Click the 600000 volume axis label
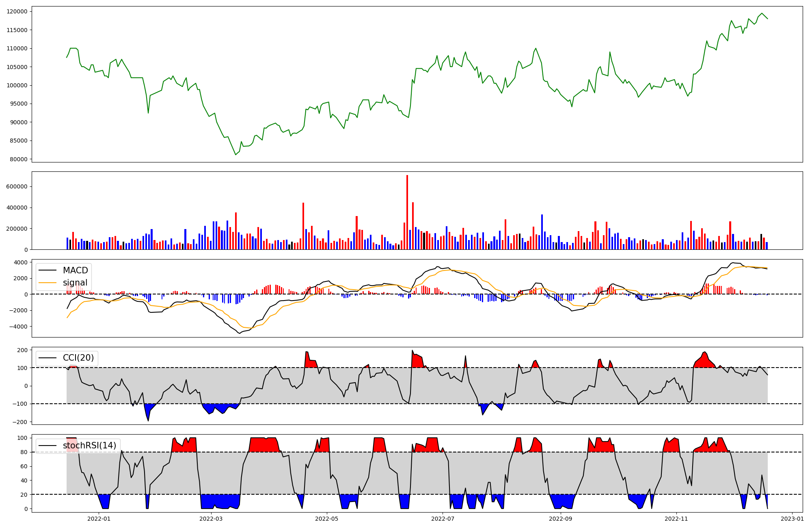812x528 pixels. tap(17, 186)
